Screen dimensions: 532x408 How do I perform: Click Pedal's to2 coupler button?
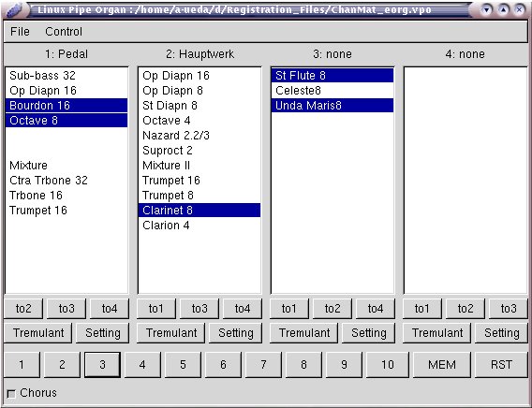point(23,309)
